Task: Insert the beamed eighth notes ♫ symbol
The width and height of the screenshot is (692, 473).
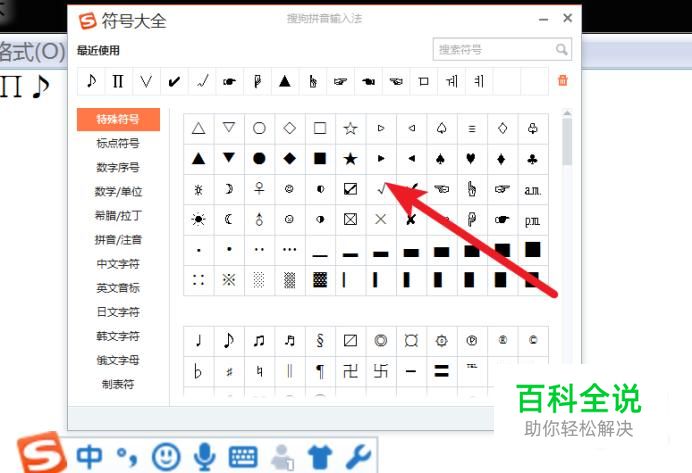Action: point(259,341)
